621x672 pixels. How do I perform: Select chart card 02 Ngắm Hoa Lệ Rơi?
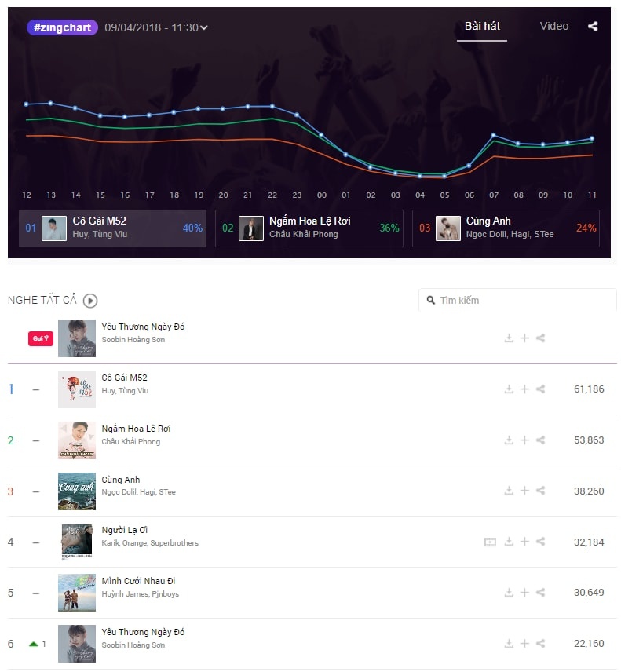pyautogui.click(x=309, y=228)
